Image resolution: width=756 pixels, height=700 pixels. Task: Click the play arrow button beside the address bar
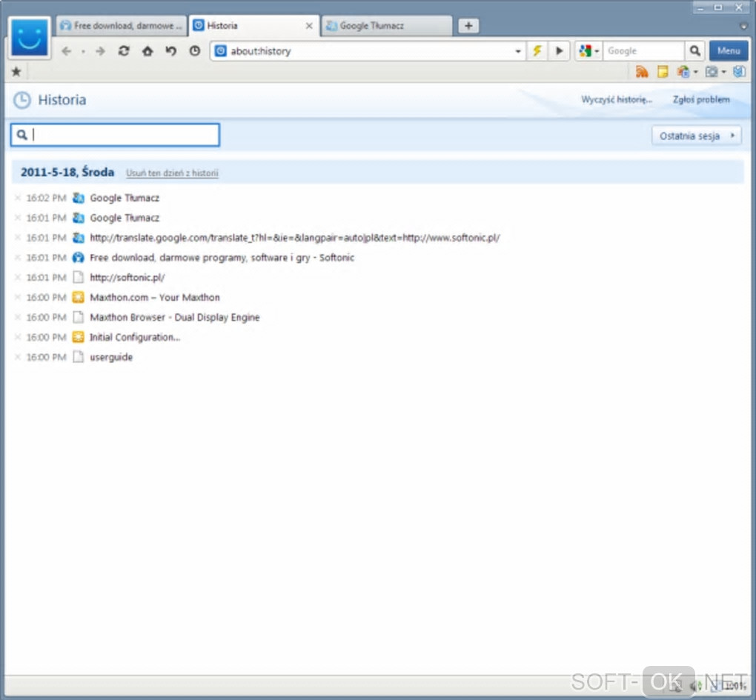(560, 50)
